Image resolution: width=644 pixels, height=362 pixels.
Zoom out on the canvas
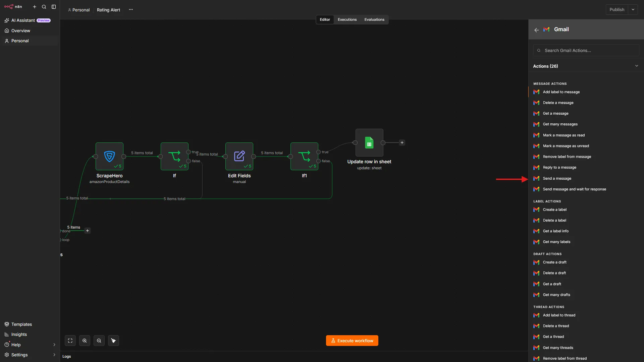point(99,341)
